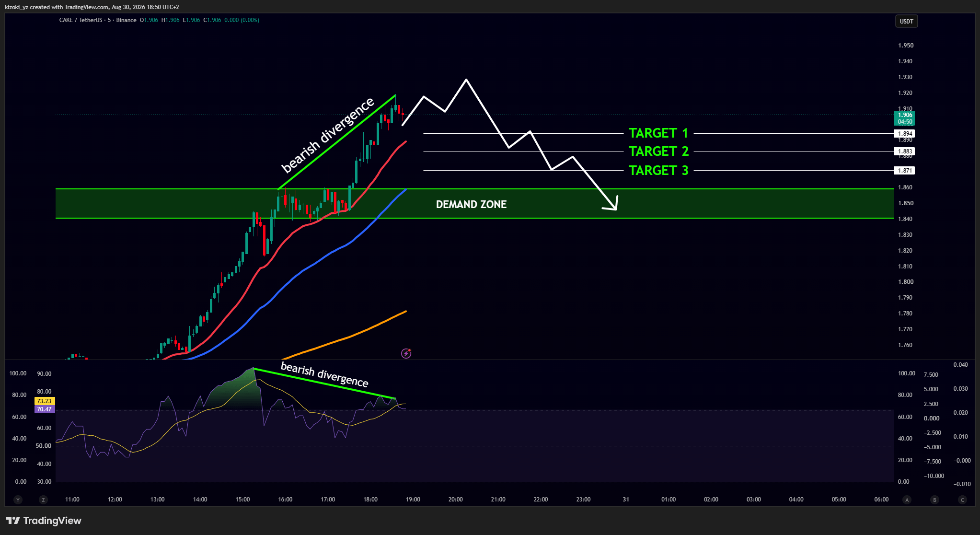Click the 1.871 price label
Viewport: 980px width, 535px height.
(905, 171)
